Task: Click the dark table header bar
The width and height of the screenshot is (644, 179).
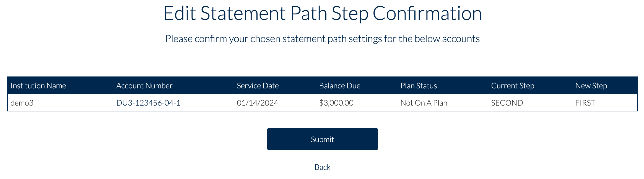Action: [x=322, y=86]
